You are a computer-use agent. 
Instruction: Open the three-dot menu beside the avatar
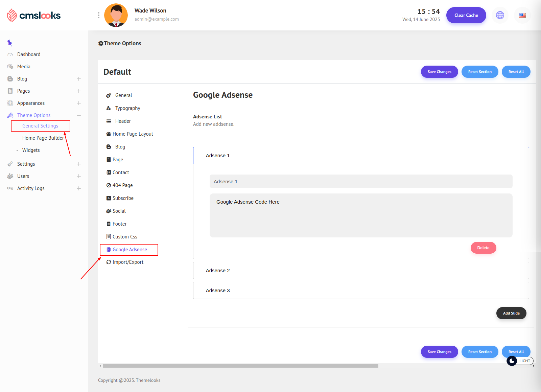(98, 15)
